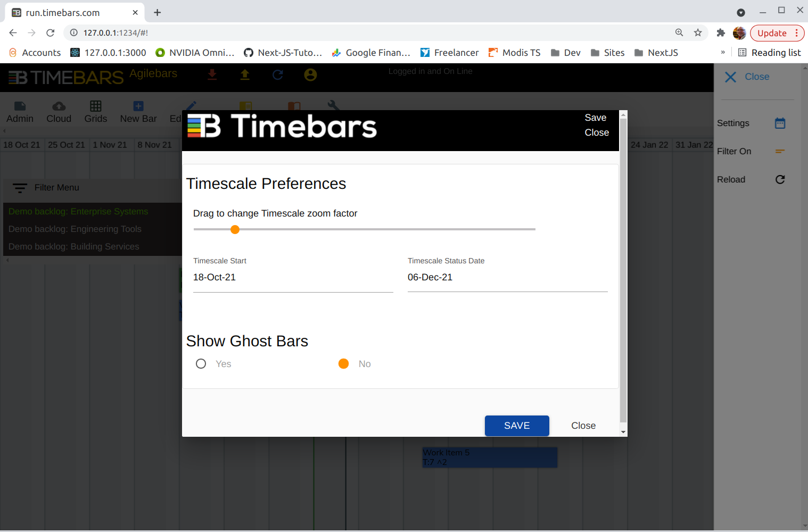The image size is (808, 532).
Task: Click Close at the dialog bottom
Action: click(583, 426)
